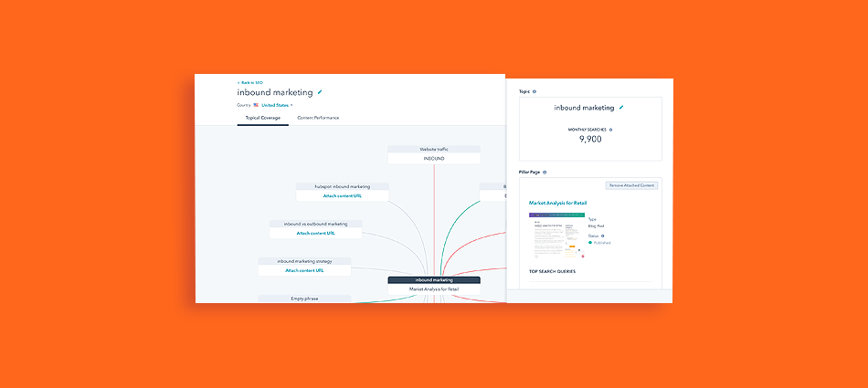Click the edit pencil in the Topic card
The image size is (868, 388).
[621, 108]
